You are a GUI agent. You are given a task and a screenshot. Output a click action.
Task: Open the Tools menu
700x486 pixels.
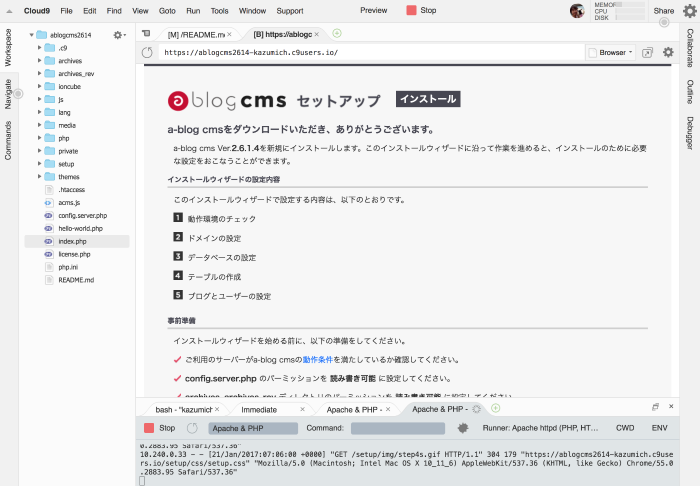220,11
